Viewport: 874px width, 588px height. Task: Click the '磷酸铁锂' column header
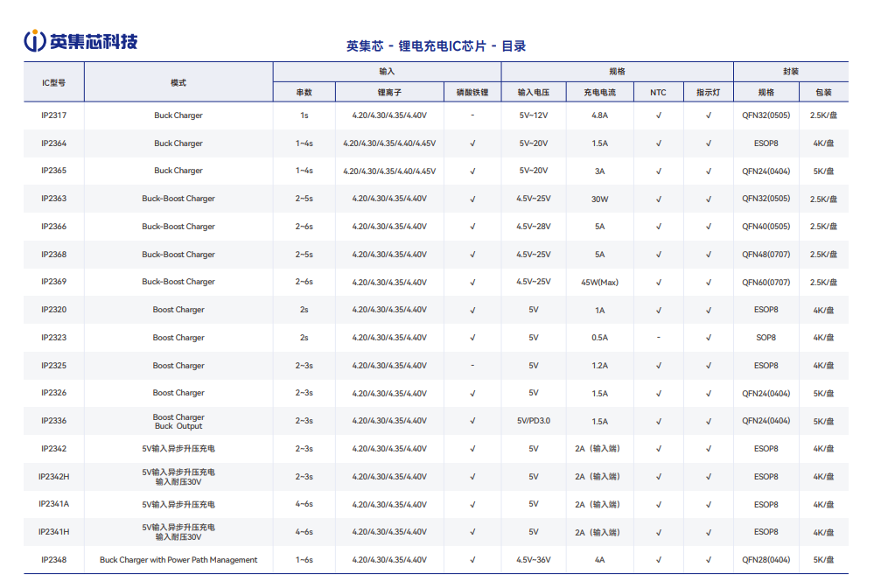[x=472, y=93]
